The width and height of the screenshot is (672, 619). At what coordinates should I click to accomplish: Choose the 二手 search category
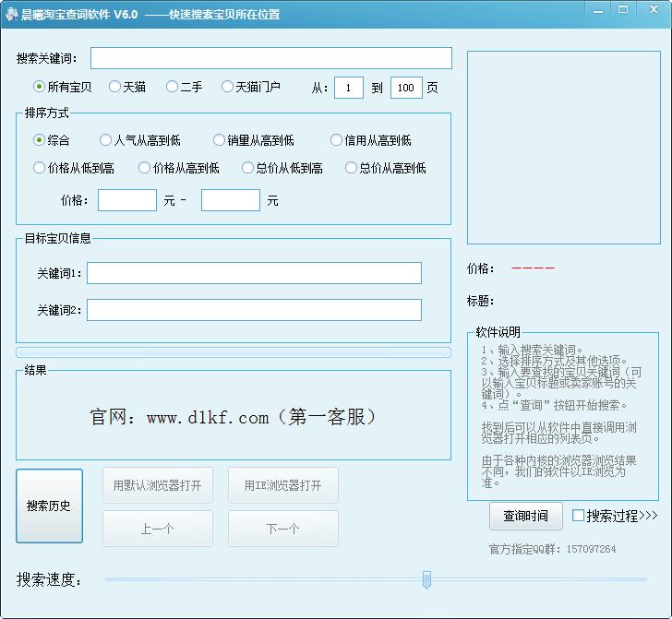click(172, 87)
